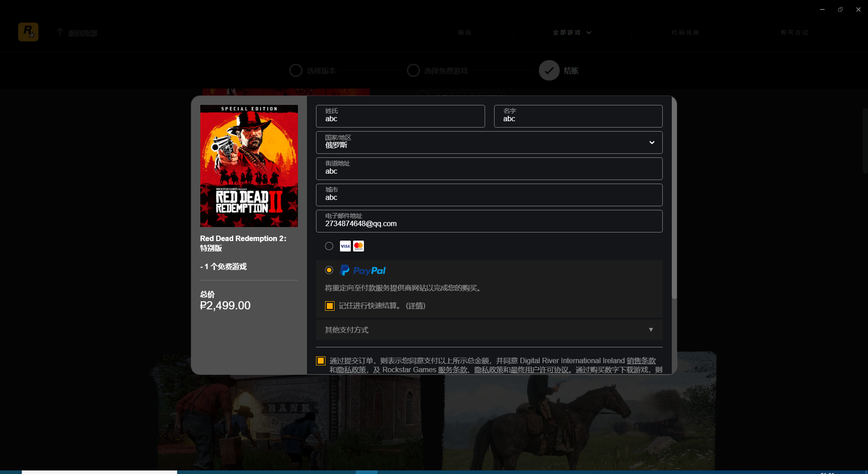868x474 pixels.
Task: Click the Visa card icon
Action: [x=345, y=246]
